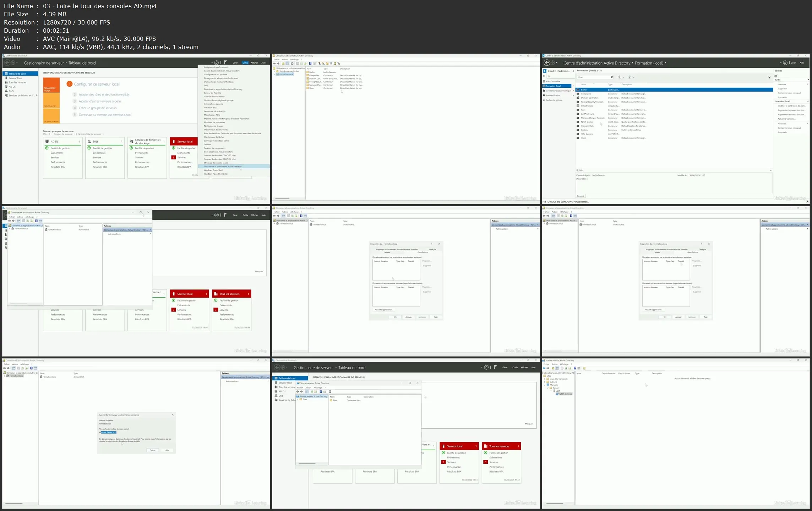The width and height of the screenshot is (812, 511).
Task: Click 'Créer un groupe de serveurs' link
Action: click(x=97, y=108)
